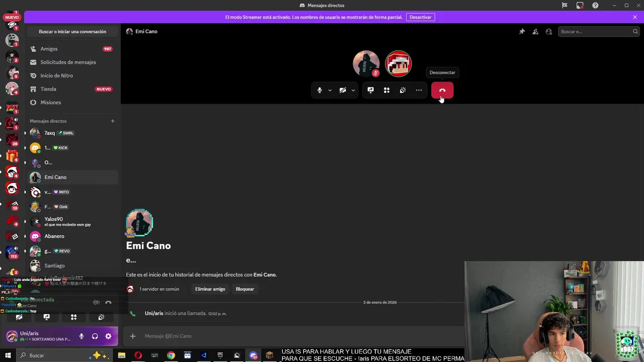Open Opera browser from the taskbar
This screenshot has width=644, height=362.
(138, 355)
